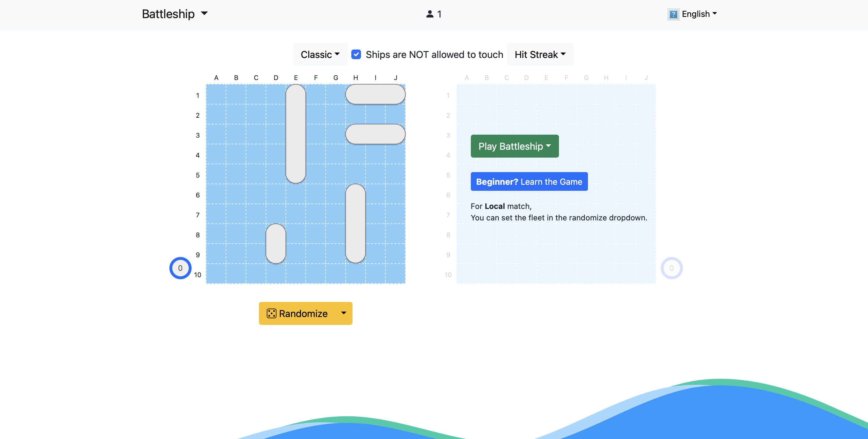Click empty cell A10 on your grid
Screen dimensions: 868x439
coord(216,274)
